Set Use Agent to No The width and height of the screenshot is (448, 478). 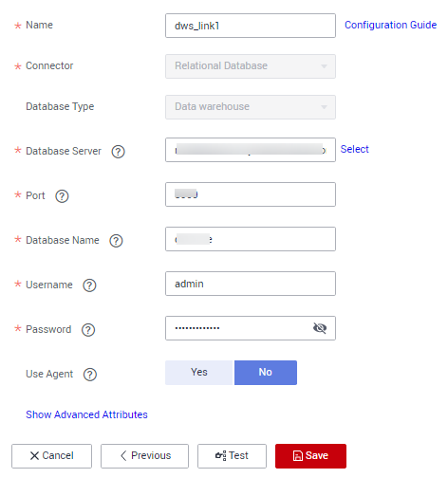pos(266,373)
